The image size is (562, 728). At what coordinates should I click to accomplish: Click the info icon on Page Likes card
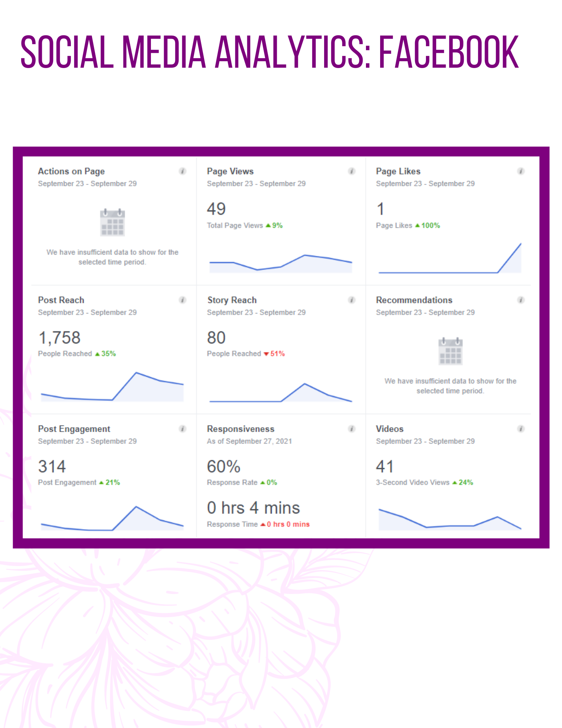pyautogui.click(x=521, y=171)
